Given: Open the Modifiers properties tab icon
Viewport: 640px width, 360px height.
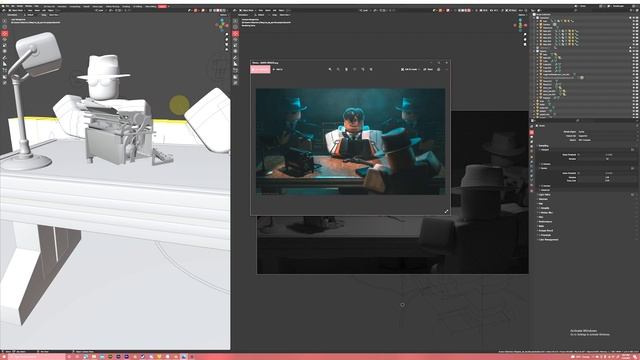Looking at the screenshot, I should [x=531, y=162].
